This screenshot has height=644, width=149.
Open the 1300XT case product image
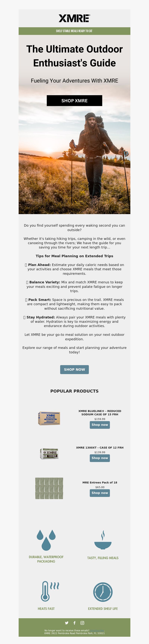pos(49,453)
